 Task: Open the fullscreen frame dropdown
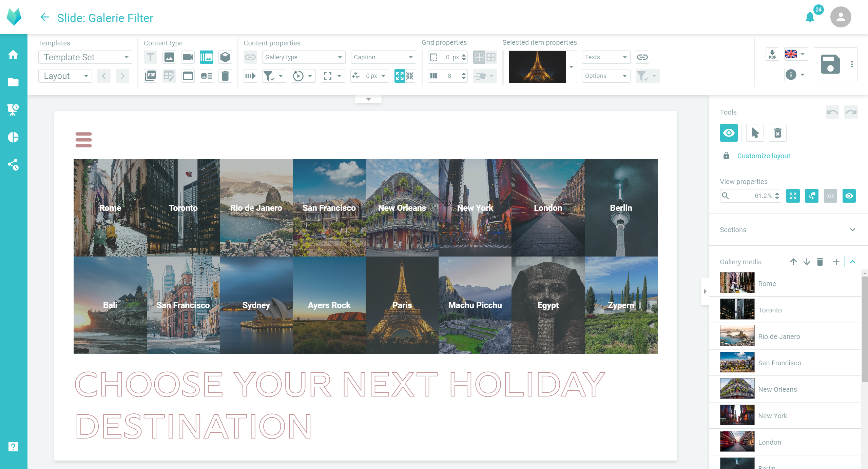pos(333,76)
